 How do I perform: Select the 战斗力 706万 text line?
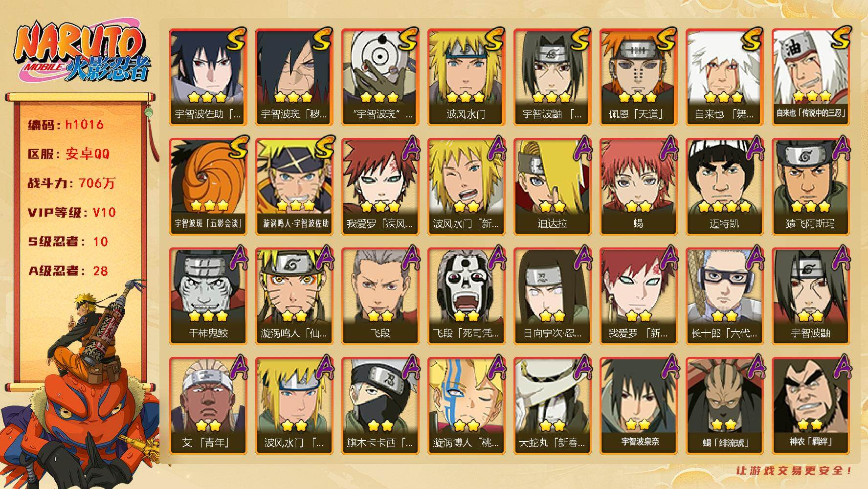[x=71, y=183]
